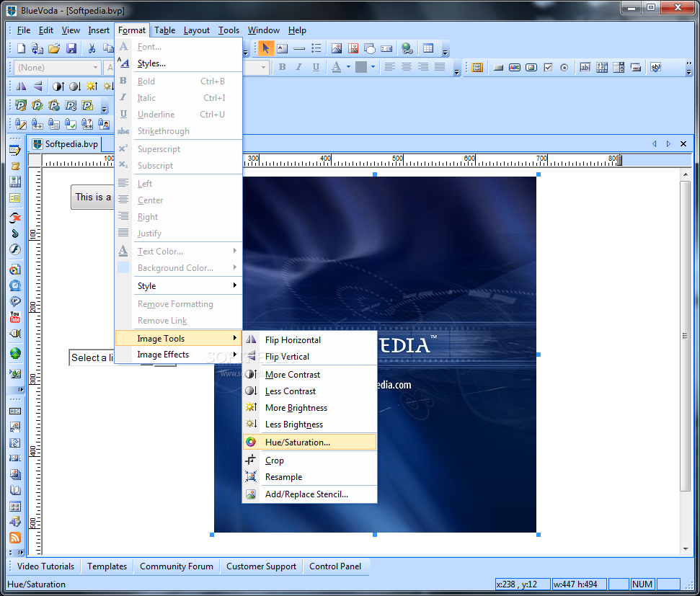
Task: Open Control Panel link
Action: pos(335,566)
